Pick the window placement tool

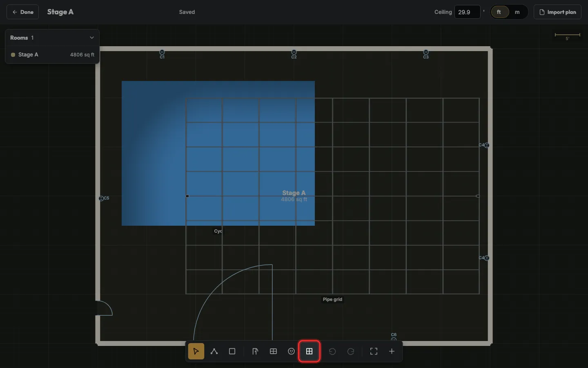(273, 351)
